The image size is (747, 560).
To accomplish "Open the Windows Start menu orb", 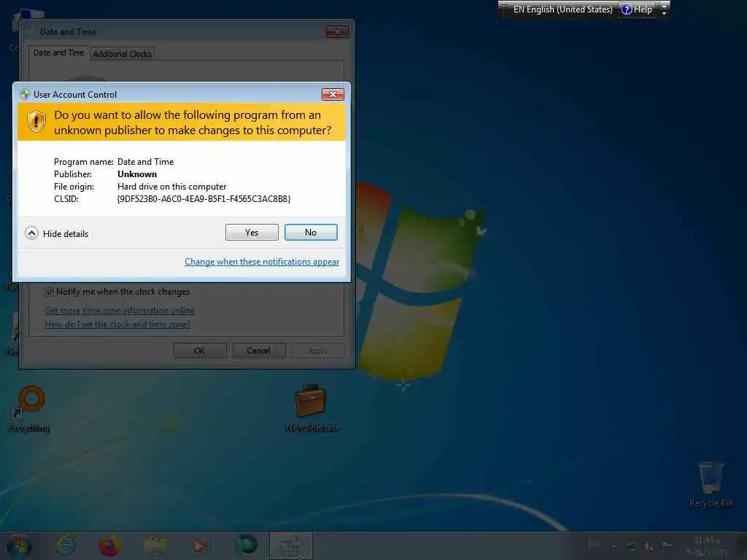I will click(x=19, y=545).
